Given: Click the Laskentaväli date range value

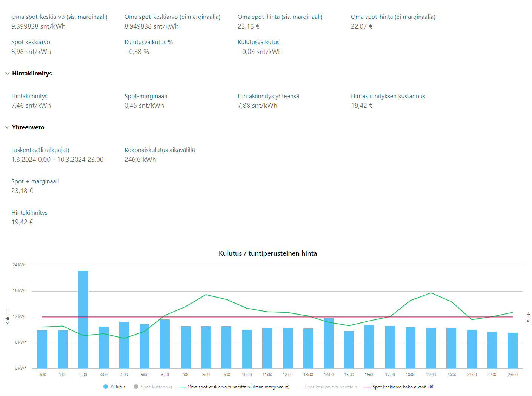Looking at the screenshot, I should pyautogui.click(x=57, y=160).
